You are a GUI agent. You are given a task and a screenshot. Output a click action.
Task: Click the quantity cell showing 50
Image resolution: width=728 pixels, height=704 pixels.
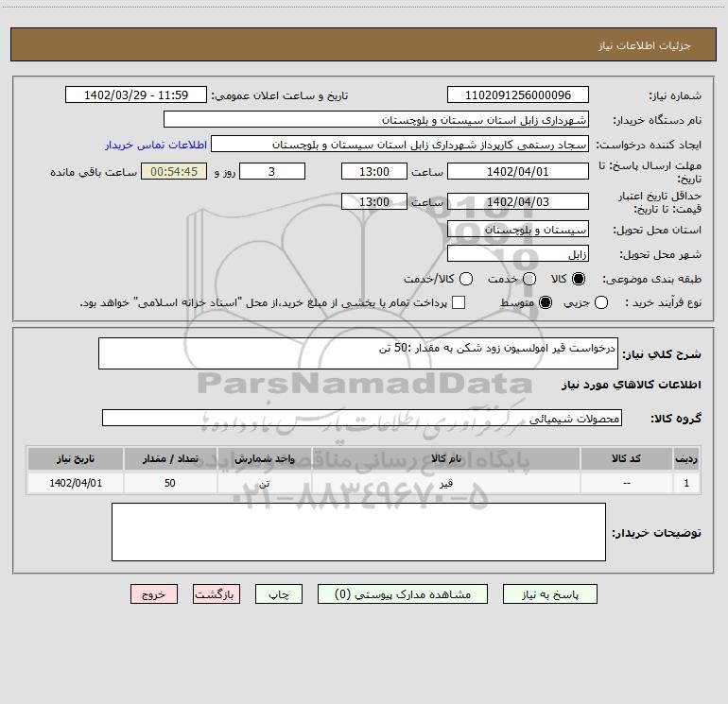pyautogui.click(x=170, y=483)
